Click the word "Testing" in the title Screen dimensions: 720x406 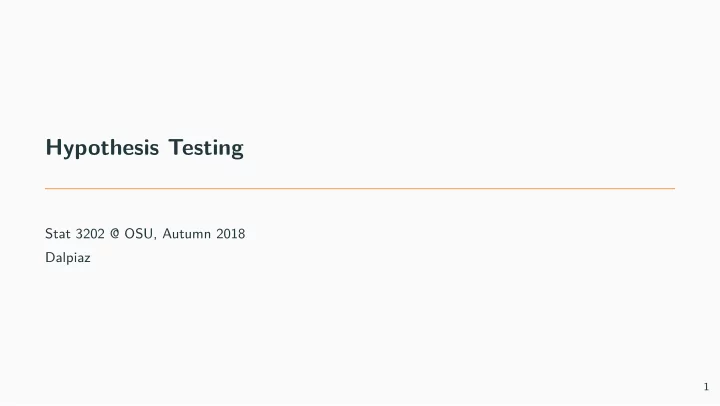click(x=206, y=148)
